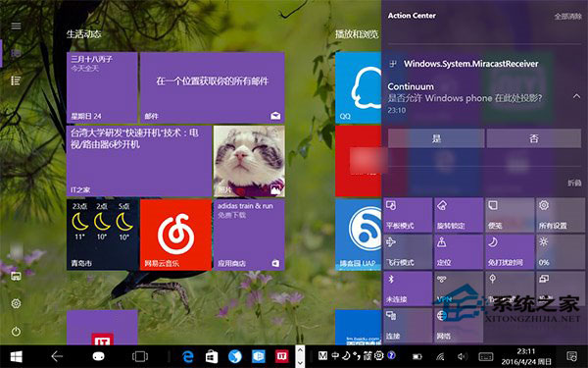Toggle 平板模式 tablet mode
Image resolution: width=588 pixels, height=368 pixels.
click(x=408, y=215)
